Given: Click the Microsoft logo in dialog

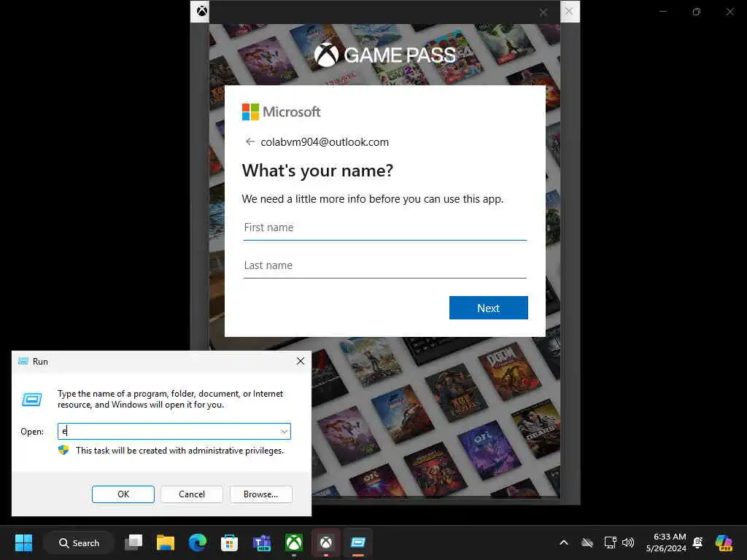Looking at the screenshot, I should [x=281, y=112].
